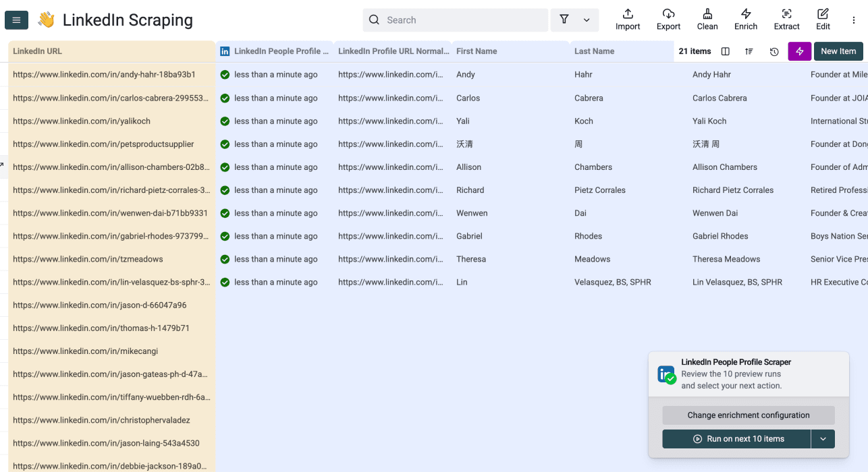Open the hamburger menu button
Screen dimensions: 868x472
(16, 20)
